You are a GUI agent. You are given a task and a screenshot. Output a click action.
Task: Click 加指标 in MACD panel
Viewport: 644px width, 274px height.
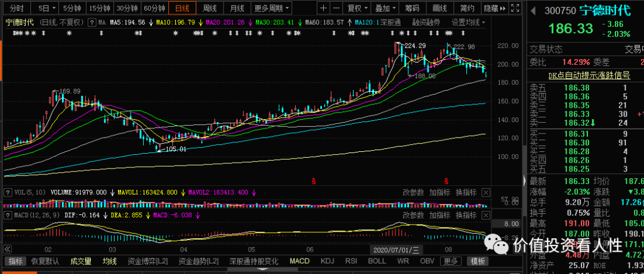(440, 214)
